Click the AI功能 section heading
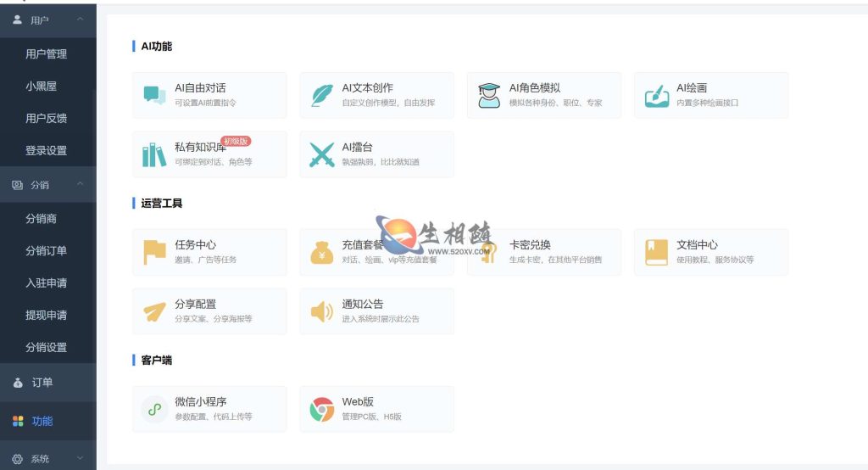This screenshot has width=868, height=470. pos(156,46)
